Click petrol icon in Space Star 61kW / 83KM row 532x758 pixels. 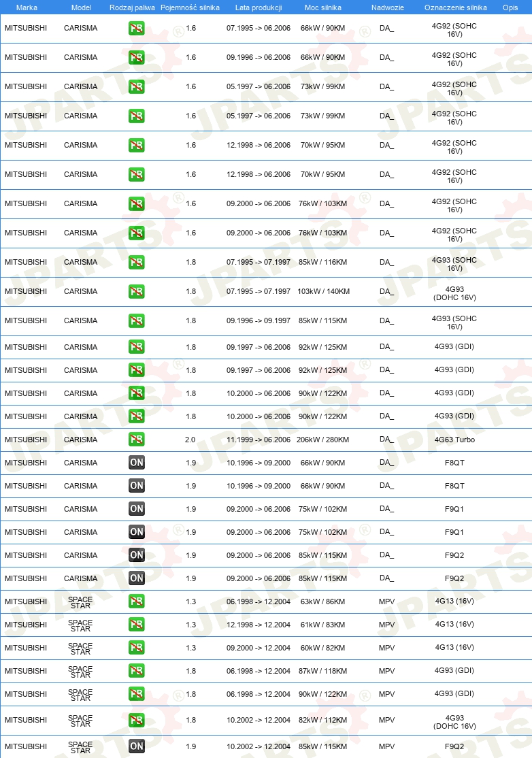click(x=137, y=625)
